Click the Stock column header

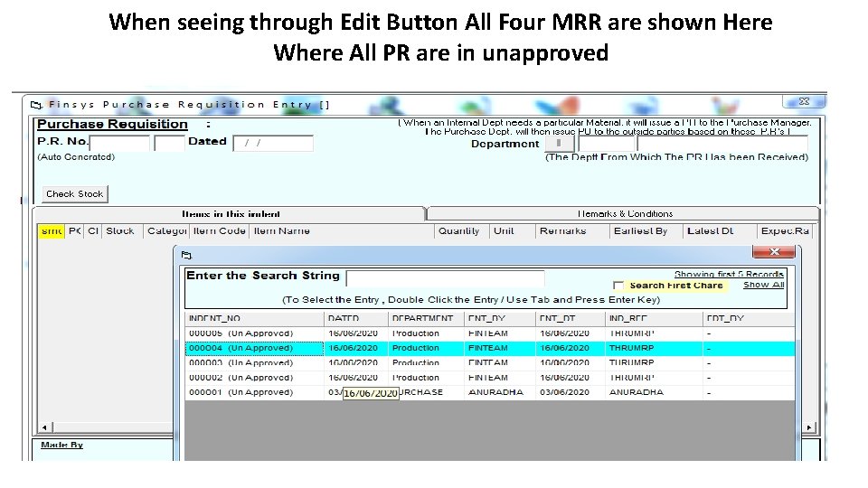click(120, 231)
